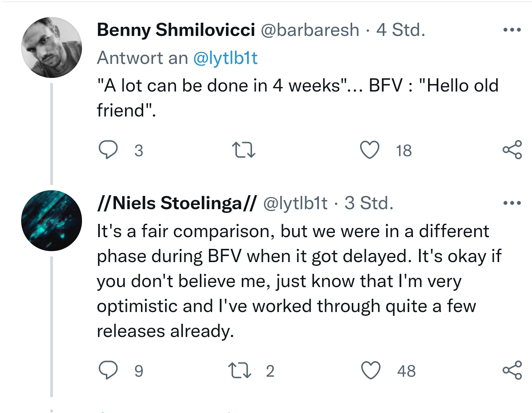Open Niels's tweet text about BFV delay

[295, 281]
